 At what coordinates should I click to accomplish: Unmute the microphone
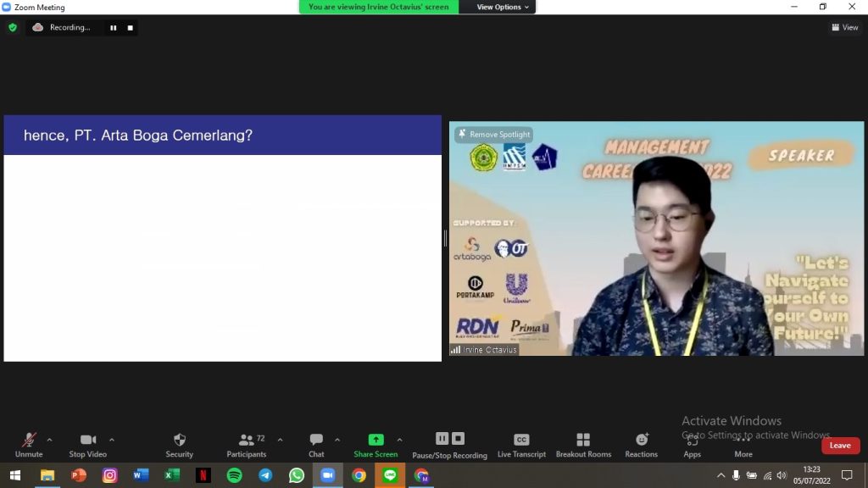coord(29,441)
